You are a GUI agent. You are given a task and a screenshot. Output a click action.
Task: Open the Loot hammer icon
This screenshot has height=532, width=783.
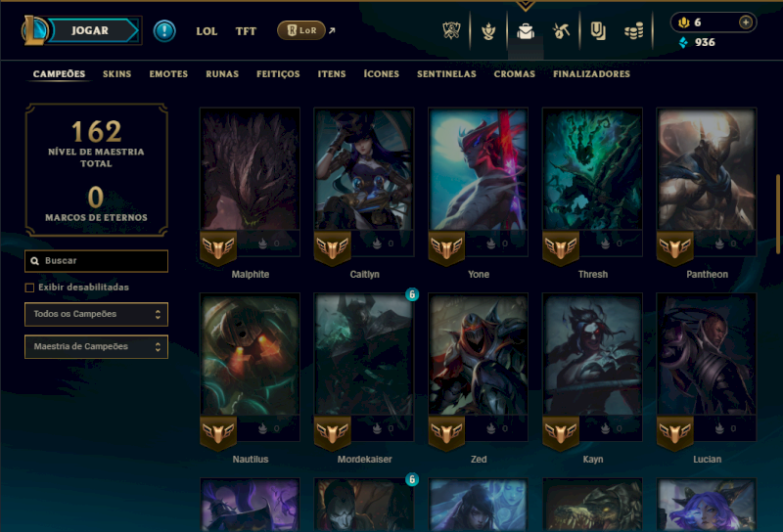(561, 31)
